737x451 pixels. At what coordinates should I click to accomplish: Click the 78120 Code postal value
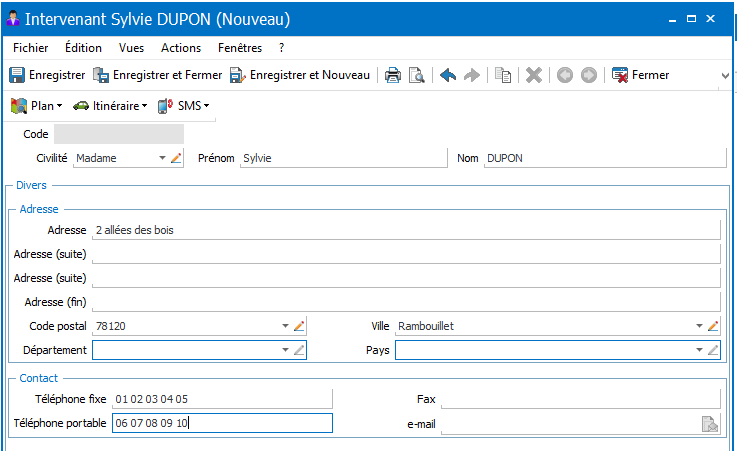coord(111,326)
